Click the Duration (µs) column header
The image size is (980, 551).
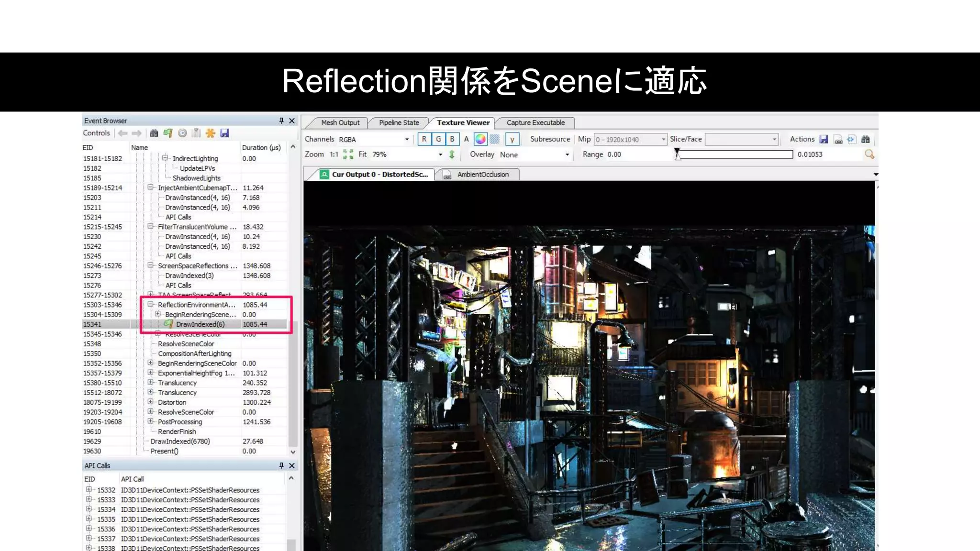pos(263,148)
